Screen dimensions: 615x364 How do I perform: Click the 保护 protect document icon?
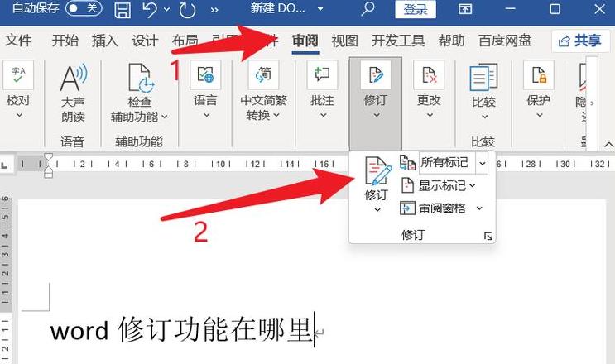tap(539, 74)
